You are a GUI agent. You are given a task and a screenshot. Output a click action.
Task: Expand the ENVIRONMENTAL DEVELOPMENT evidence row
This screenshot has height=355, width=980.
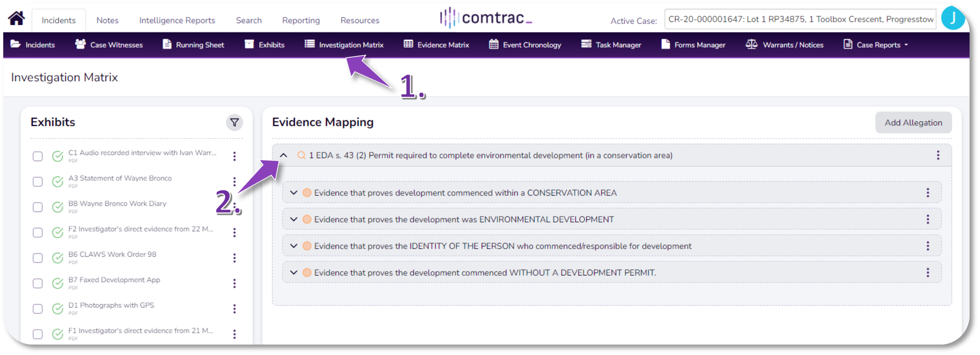coord(293,219)
